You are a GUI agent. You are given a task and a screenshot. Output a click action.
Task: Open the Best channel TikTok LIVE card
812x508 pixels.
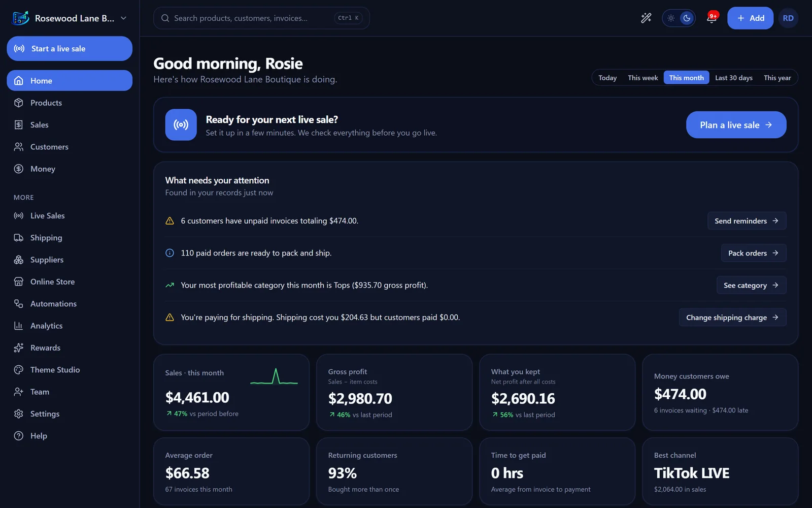tap(720, 471)
